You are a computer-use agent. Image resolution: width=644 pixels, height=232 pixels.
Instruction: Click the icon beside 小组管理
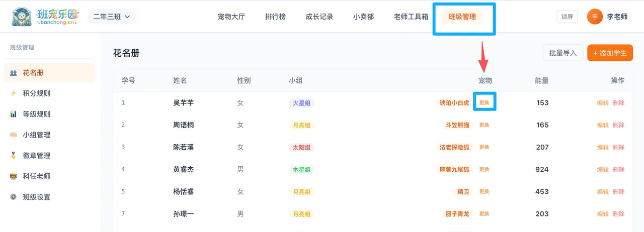click(x=14, y=135)
